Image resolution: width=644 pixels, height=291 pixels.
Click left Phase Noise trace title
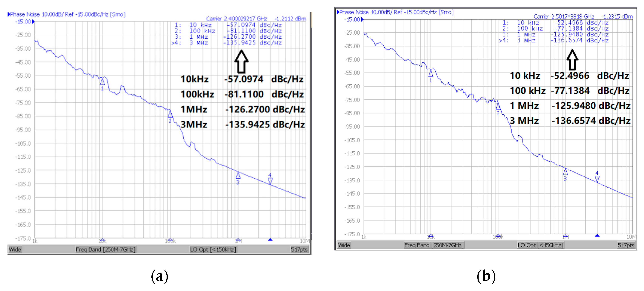pos(67,14)
